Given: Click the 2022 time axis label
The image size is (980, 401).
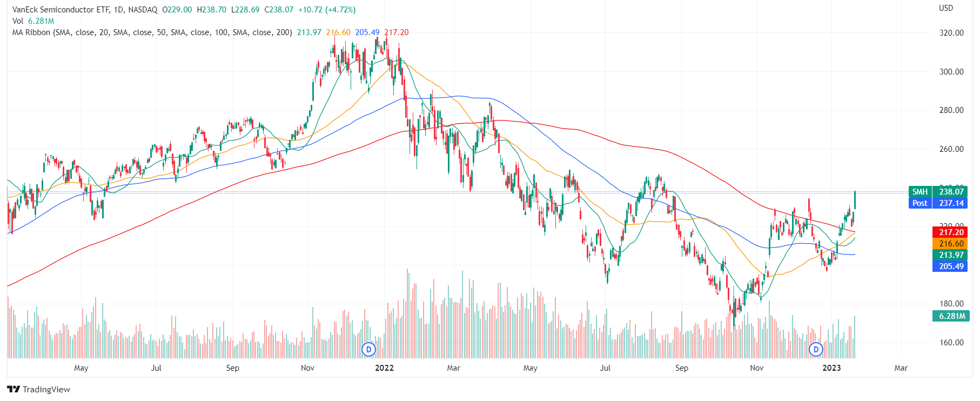Looking at the screenshot, I should coord(384,368).
